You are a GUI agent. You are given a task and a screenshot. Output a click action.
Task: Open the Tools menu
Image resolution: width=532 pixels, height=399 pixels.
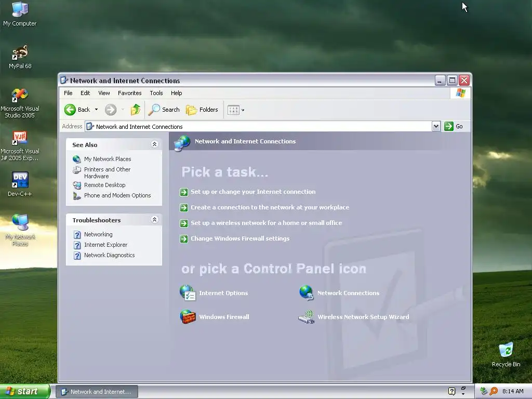(x=156, y=93)
